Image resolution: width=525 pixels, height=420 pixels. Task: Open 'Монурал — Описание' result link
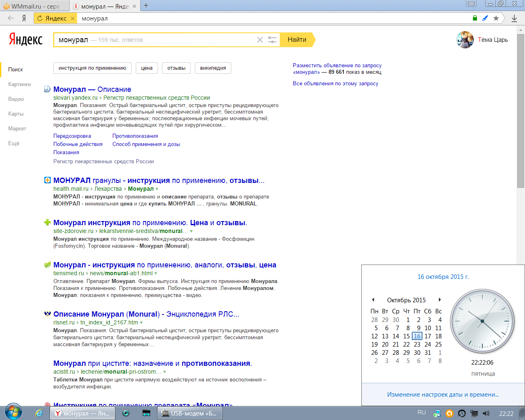click(92, 89)
